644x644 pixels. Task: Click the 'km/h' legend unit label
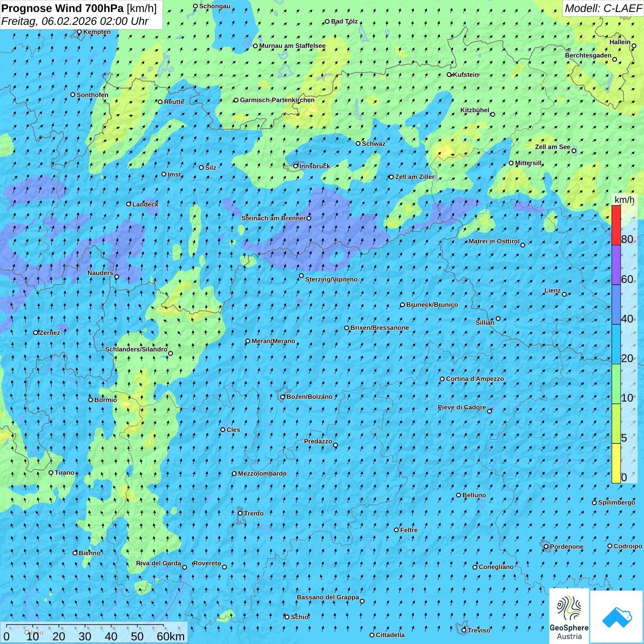click(x=624, y=200)
